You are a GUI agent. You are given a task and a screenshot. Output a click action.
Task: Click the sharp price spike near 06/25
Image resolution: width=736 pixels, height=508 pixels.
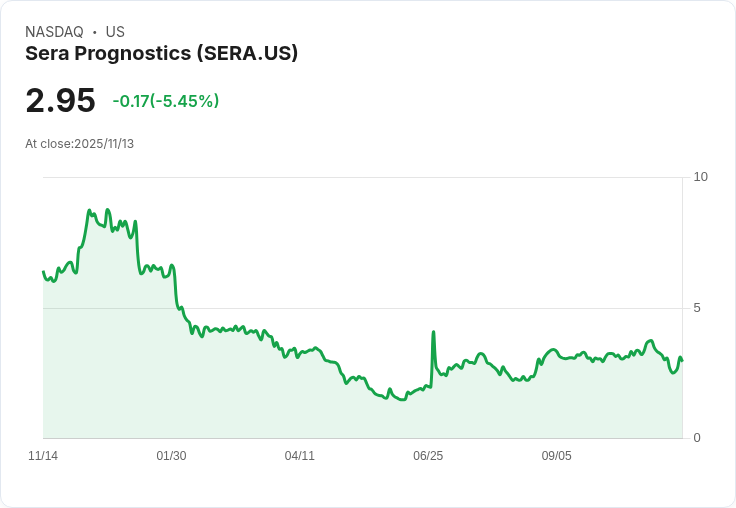(x=433, y=332)
